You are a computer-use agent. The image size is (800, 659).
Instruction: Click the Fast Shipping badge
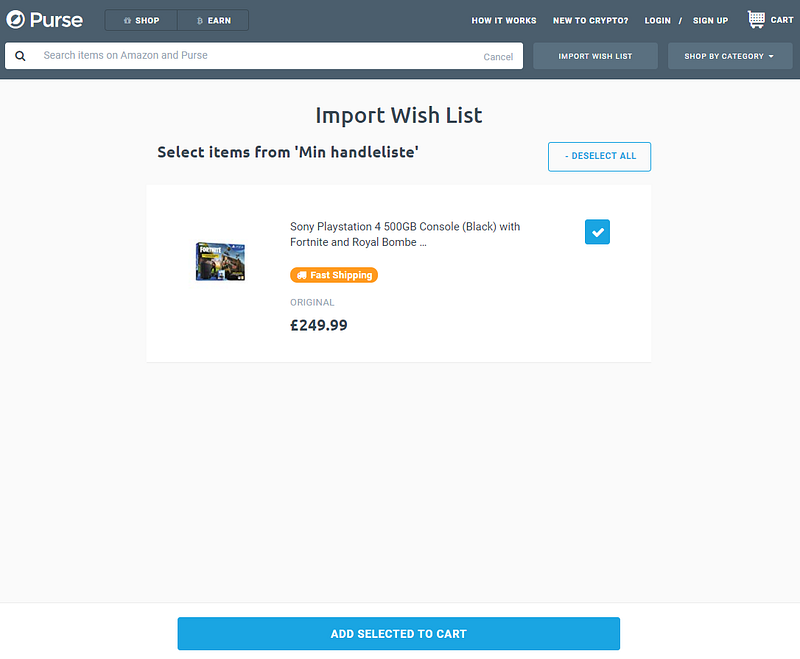pyautogui.click(x=334, y=275)
